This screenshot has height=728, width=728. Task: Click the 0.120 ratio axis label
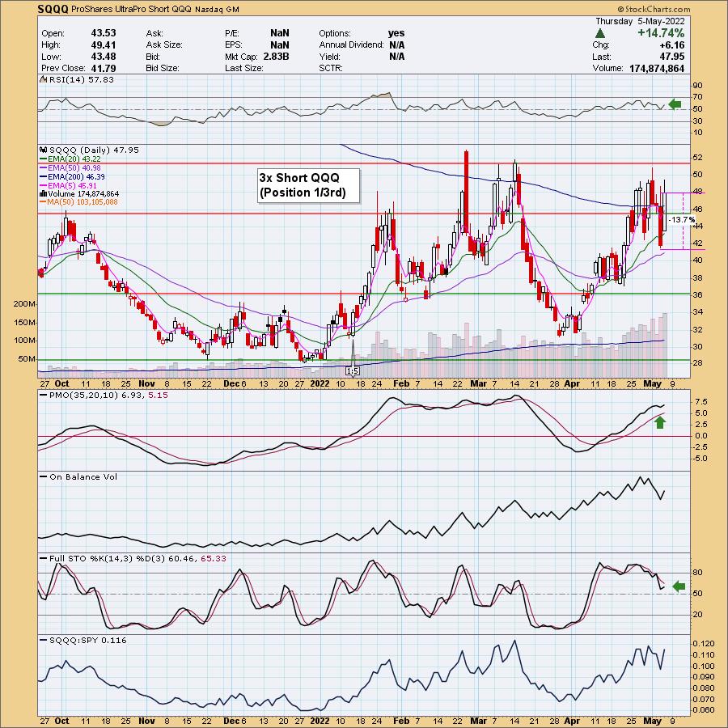pos(704,644)
